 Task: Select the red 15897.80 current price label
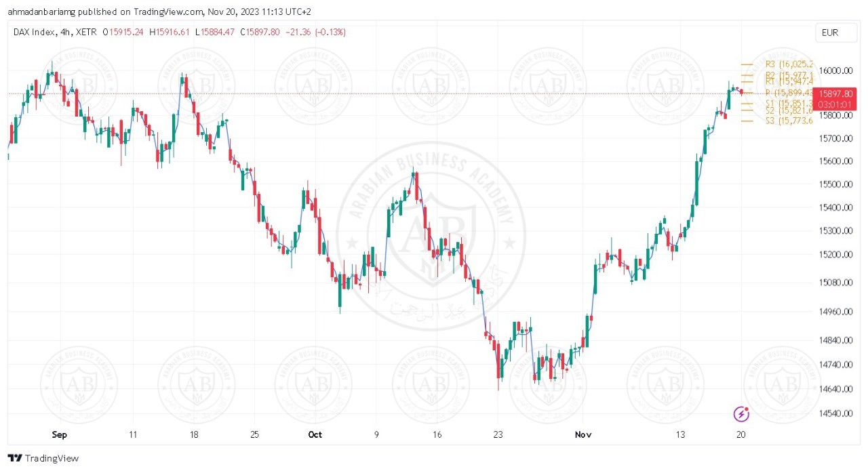tap(833, 94)
